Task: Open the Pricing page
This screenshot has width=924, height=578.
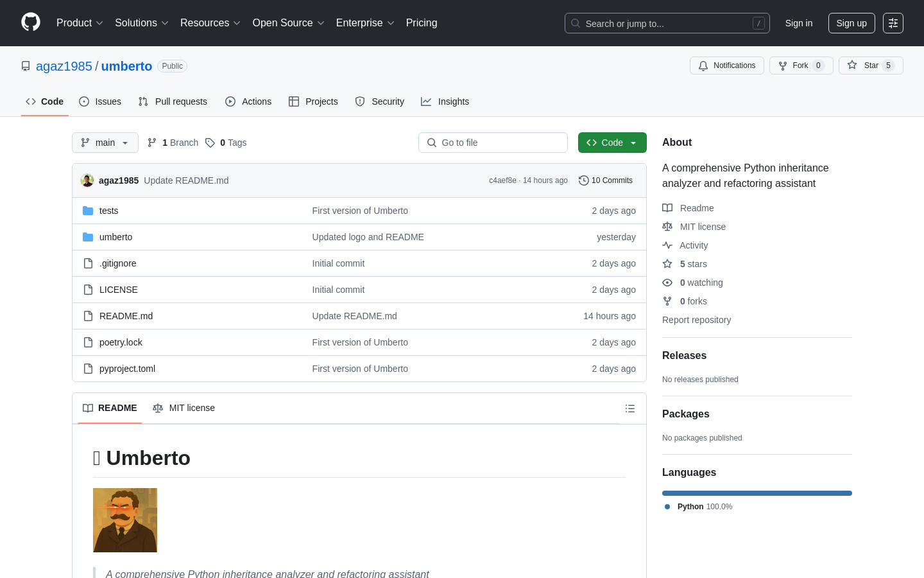Action: 422,23
